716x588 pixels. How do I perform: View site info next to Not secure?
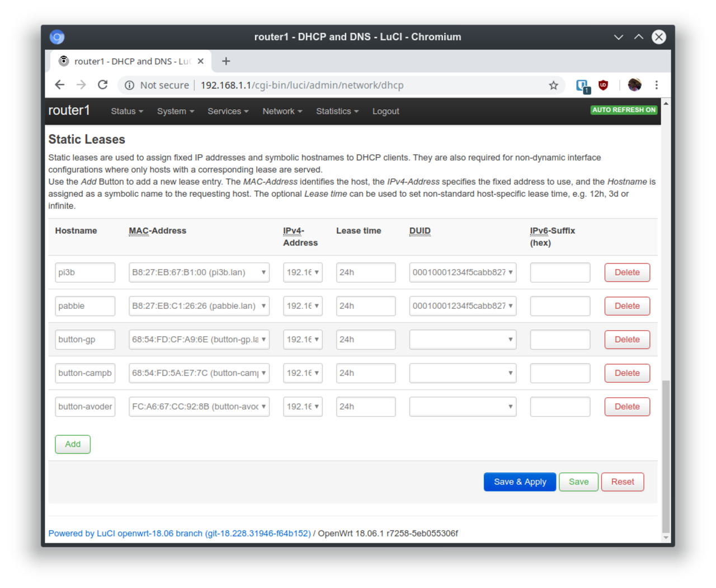click(129, 85)
